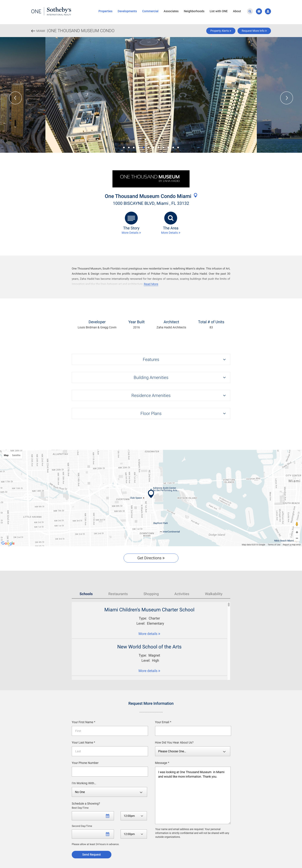302x868 pixels.
Task: Advance to next photo in carousel
Action: 287,98
